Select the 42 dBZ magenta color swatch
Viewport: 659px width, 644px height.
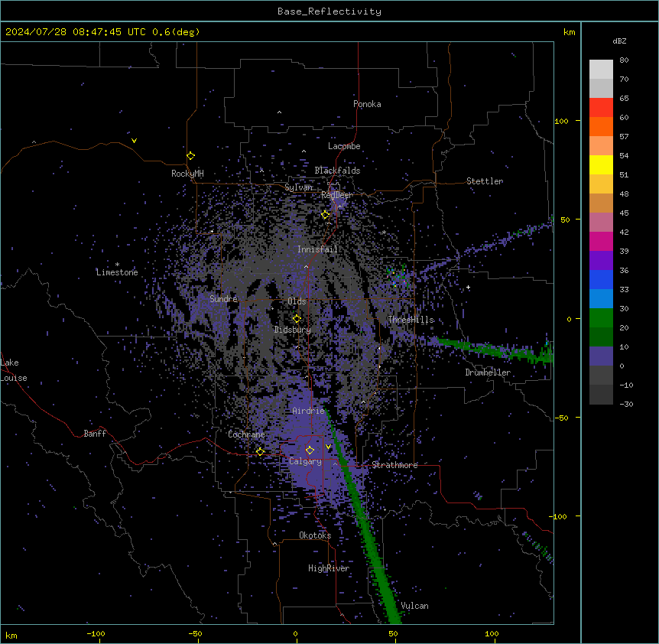pyautogui.click(x=601, y=241)
